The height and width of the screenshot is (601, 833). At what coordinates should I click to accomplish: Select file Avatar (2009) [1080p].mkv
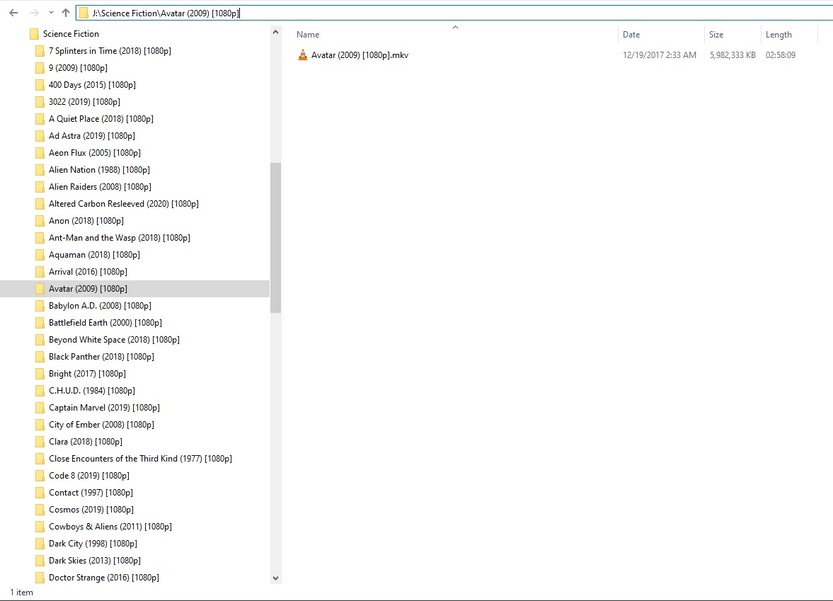click(x=360, y=55)
